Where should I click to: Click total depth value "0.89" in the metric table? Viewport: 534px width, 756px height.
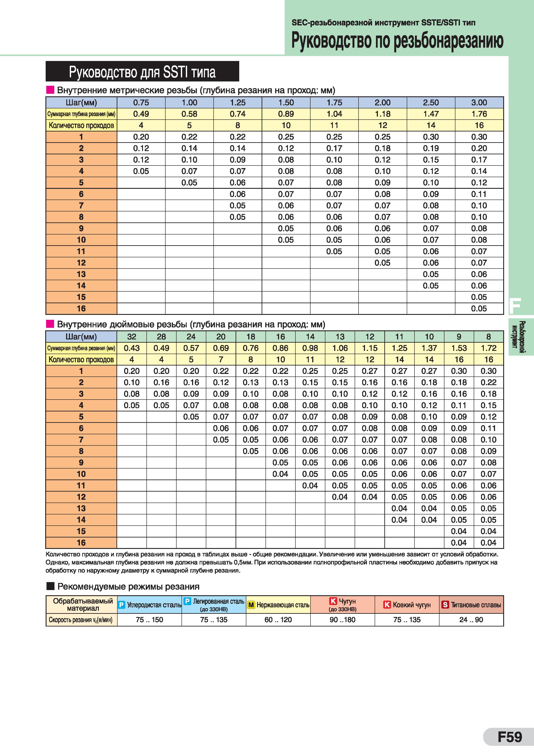[x=286, y=114]
